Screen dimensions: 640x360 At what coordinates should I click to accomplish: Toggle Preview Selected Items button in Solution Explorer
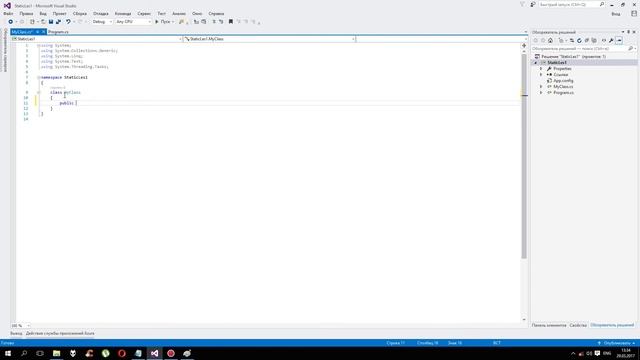point(619,40)
